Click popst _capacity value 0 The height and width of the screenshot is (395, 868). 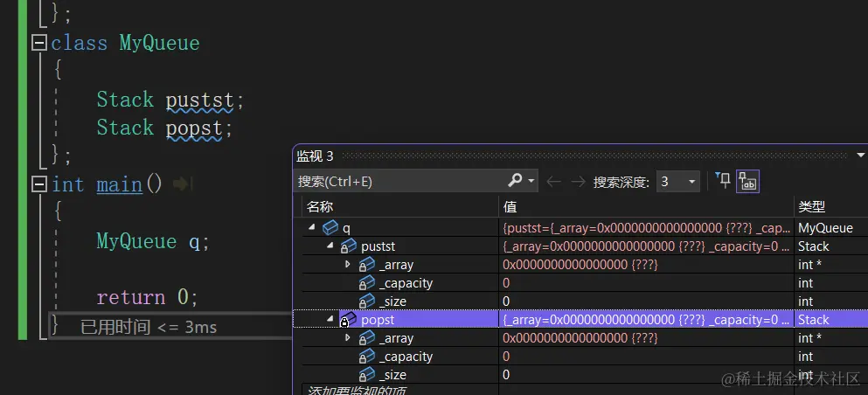tap(506, 357)
